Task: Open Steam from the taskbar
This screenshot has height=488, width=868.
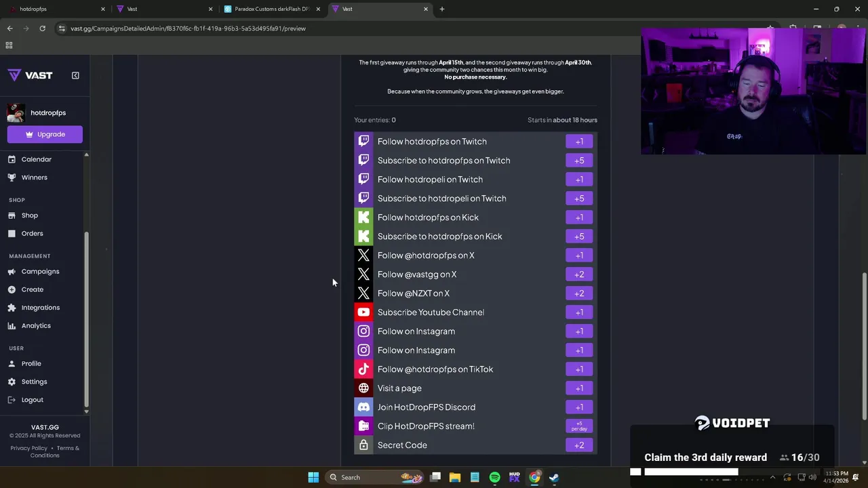Action: coord(554,477)
